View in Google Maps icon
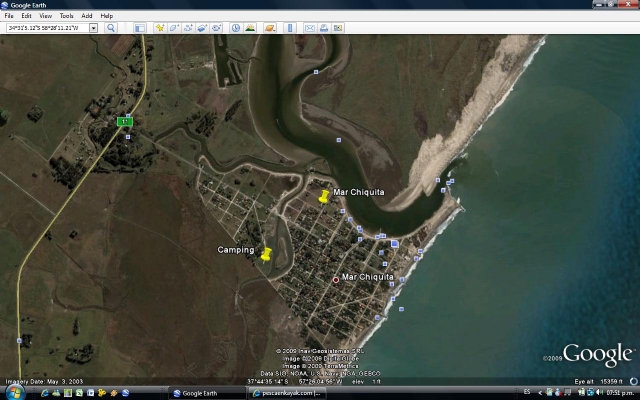Viewport: 640px width, 400px height. (338, 28)
